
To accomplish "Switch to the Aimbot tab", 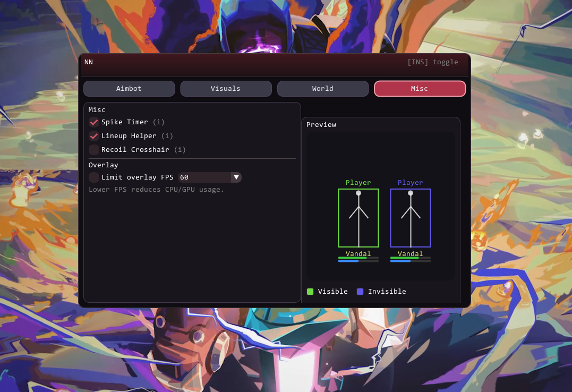I will 129,89.
